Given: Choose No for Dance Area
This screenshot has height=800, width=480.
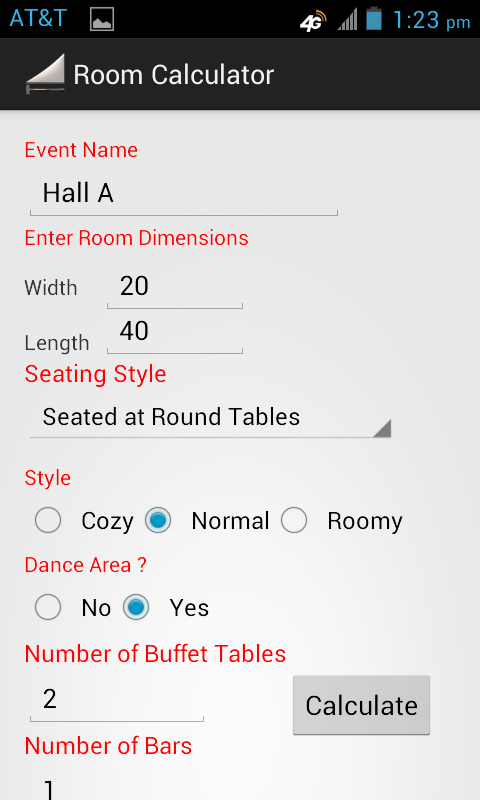Looking at the screenshot, I should (x=48, y=607).
